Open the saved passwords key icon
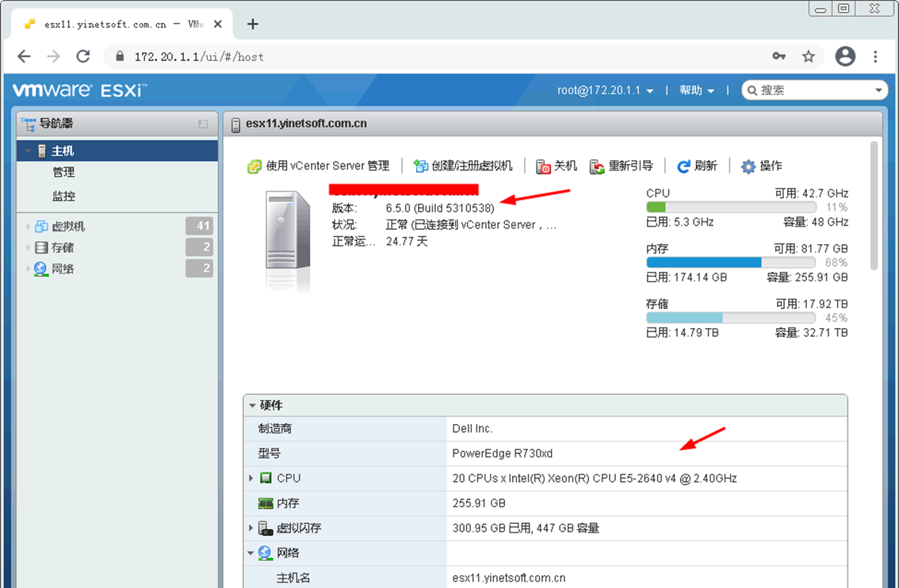This screenshot has width=899, height=588. pos(778,56)
